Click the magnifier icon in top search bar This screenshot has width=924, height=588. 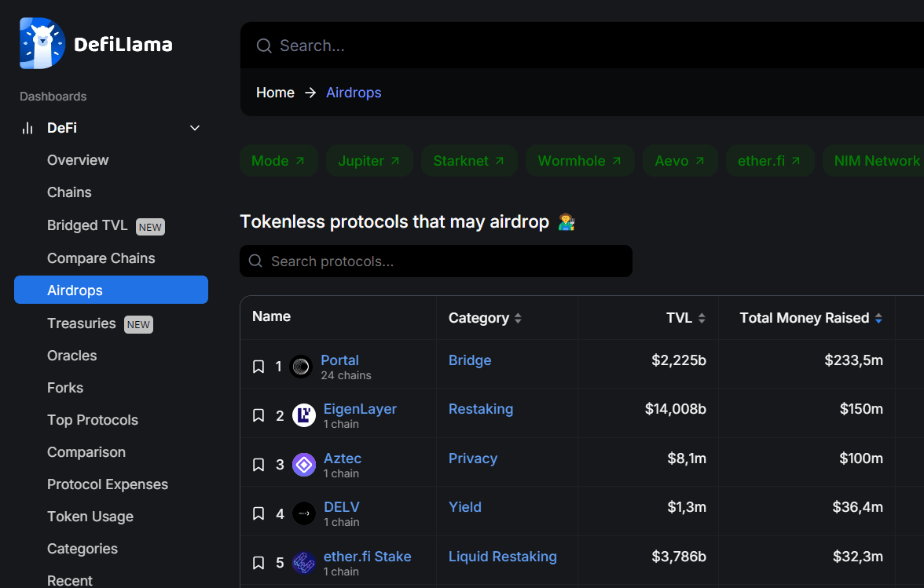pyautogui.click(x=264, y=46)
